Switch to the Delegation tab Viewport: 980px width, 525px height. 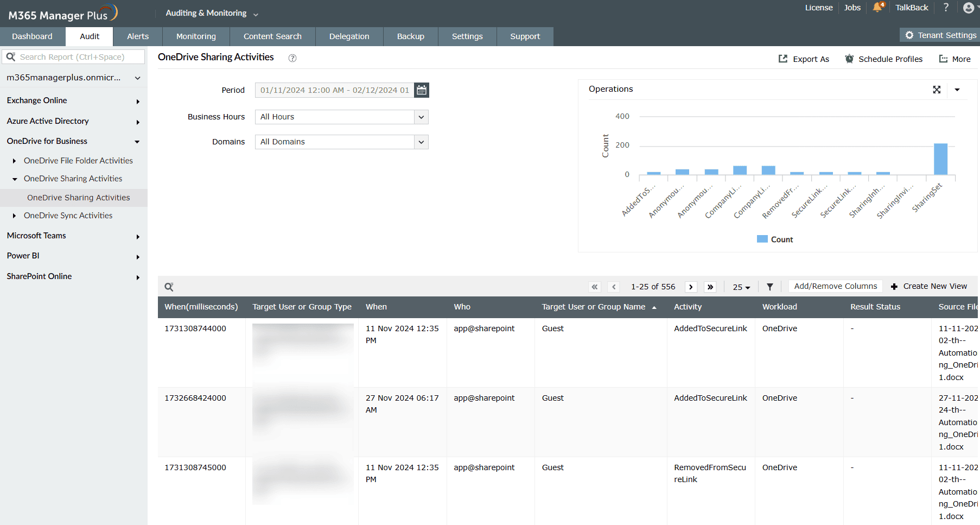(x=349, y=36)
